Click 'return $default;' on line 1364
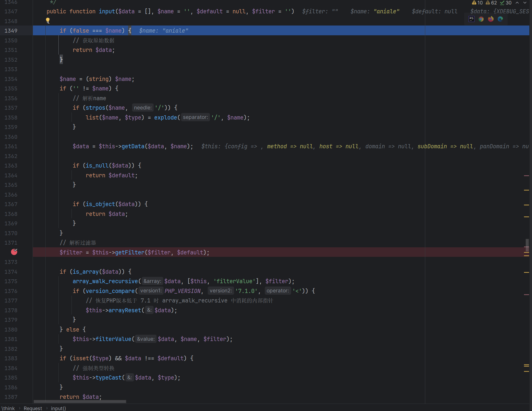 coord(112,175)
